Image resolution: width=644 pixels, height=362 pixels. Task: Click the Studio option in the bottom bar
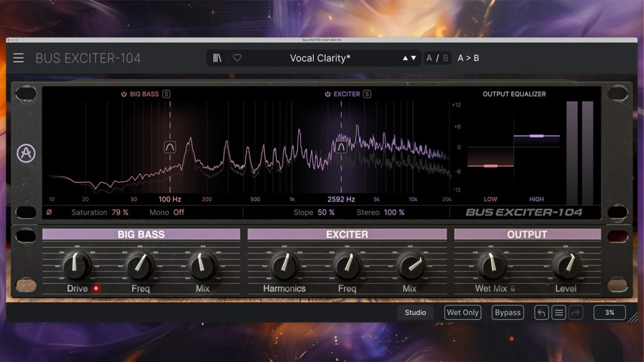click(x=415, y=312)
